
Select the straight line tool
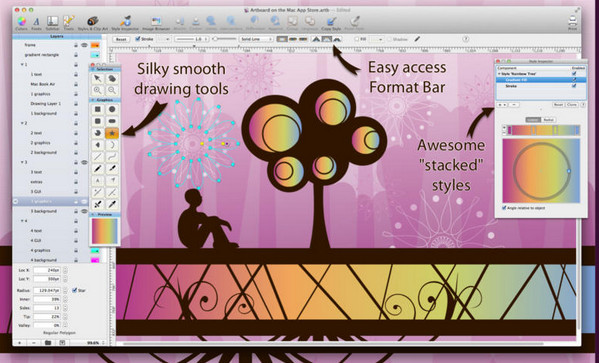pos(98,157)
